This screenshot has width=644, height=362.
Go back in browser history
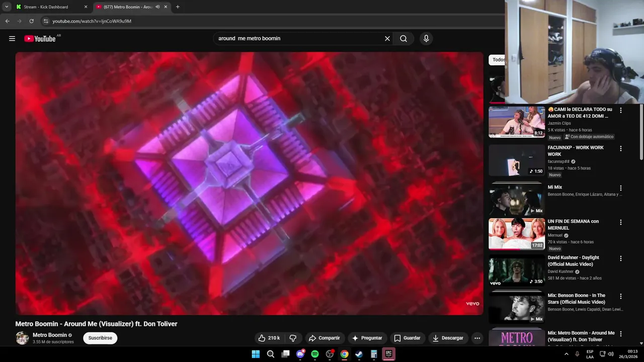[7, 21]
